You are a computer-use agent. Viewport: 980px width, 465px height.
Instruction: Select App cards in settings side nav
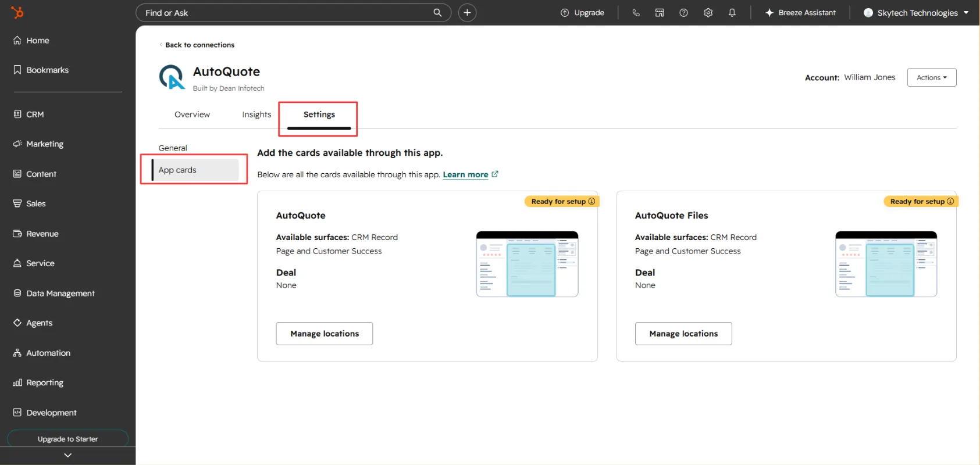195,170
